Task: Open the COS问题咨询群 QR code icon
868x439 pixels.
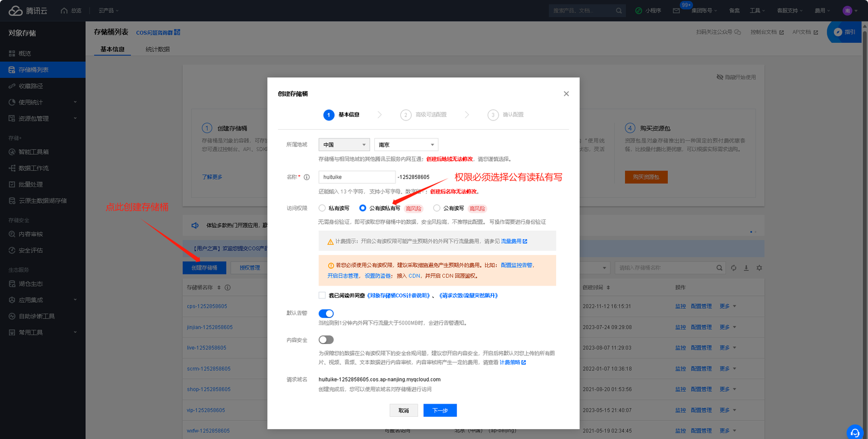Action: (177, 33)
